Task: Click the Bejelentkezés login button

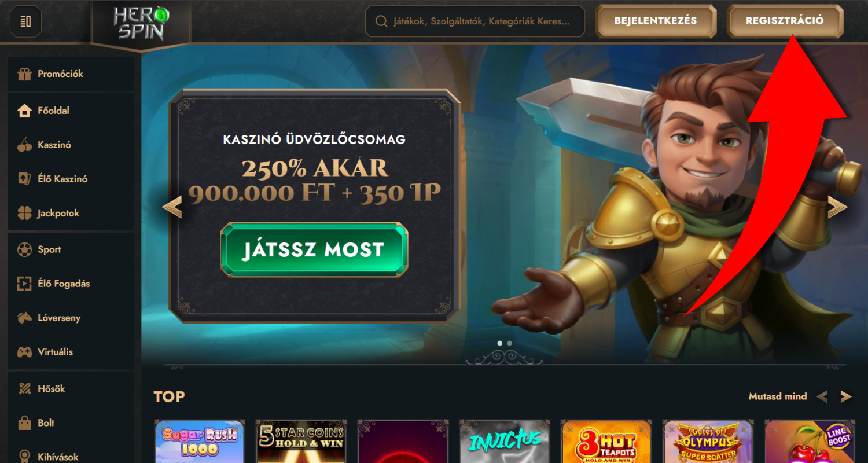Action: pyautogui.click(x=656, y=21)
